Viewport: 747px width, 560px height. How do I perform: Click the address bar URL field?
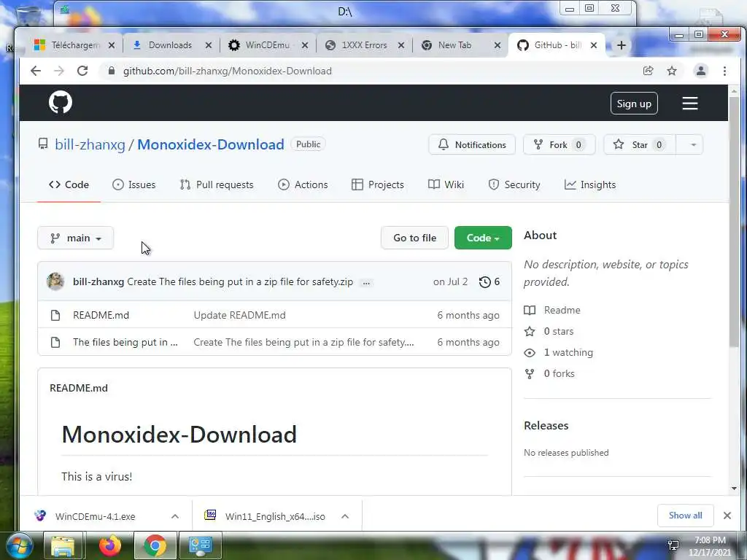[228, 71]
